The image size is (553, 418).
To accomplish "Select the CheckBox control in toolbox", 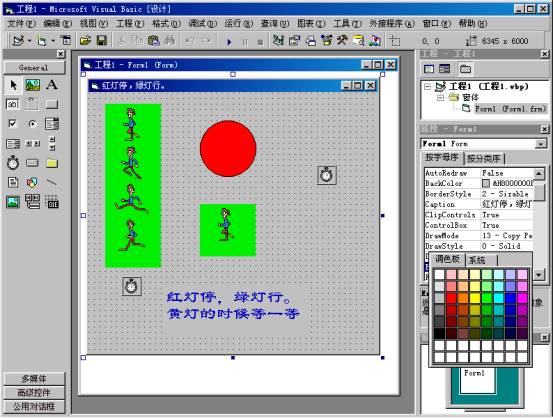I will point(13,123).
